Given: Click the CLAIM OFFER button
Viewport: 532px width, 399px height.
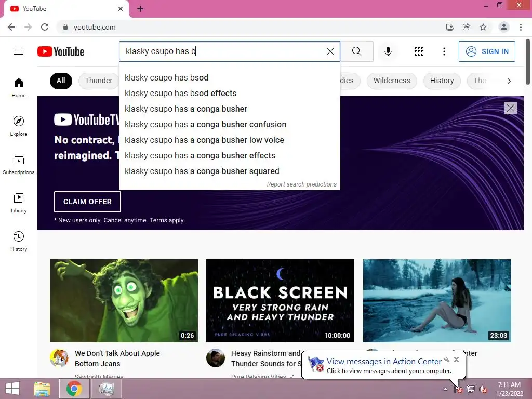Looking at the screenshot, I should click(87, 202).
